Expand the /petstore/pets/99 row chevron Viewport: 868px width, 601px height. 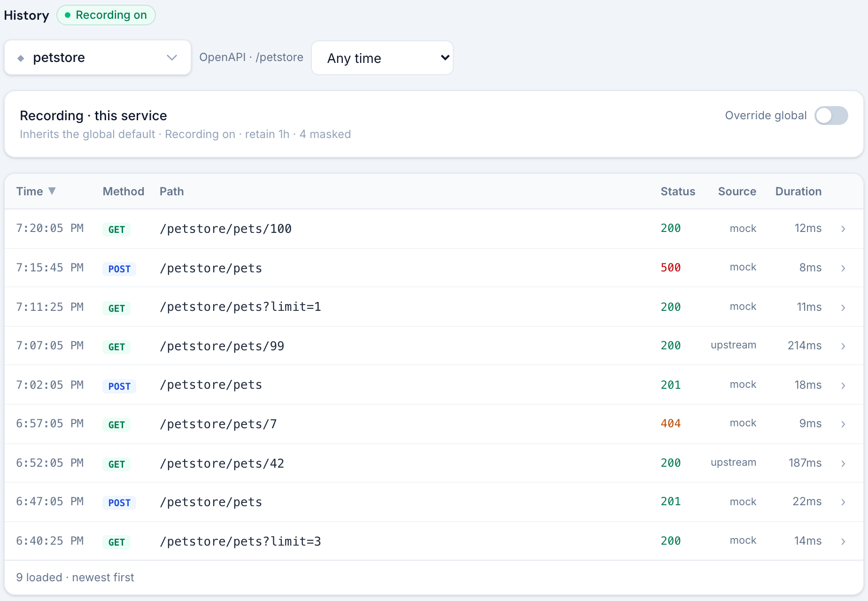843,346
